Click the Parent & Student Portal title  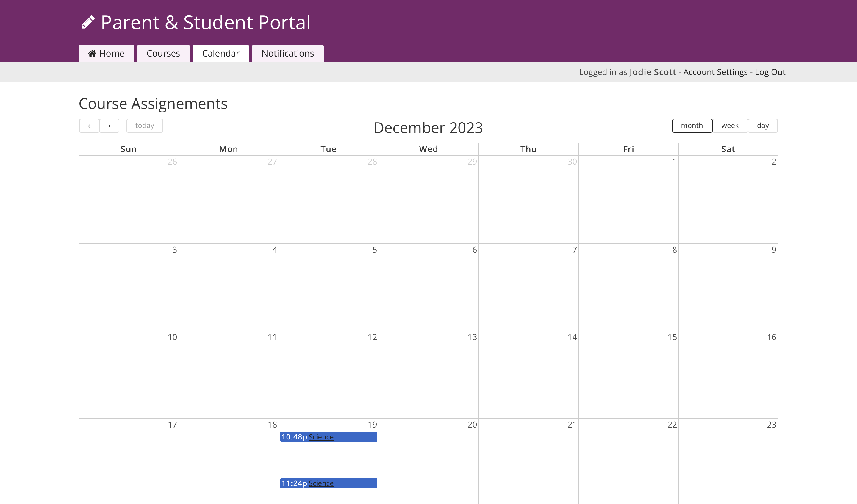(x=206, y=22)
